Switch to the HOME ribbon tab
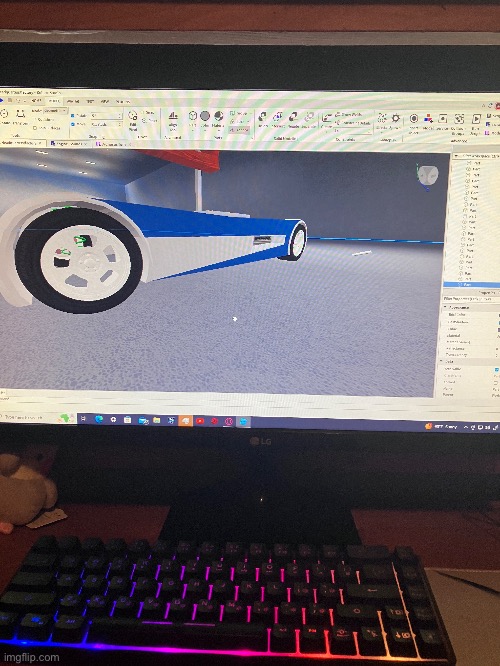The width and height of the screenshot is (500, 666). [37, 101]
